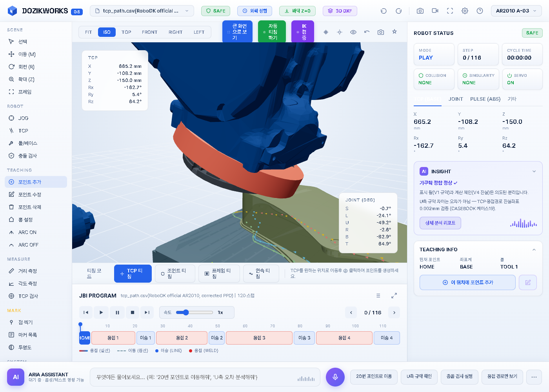549x392 pixels.
Task: Take a screenshot with header camera icon
Action: point(420,11)
